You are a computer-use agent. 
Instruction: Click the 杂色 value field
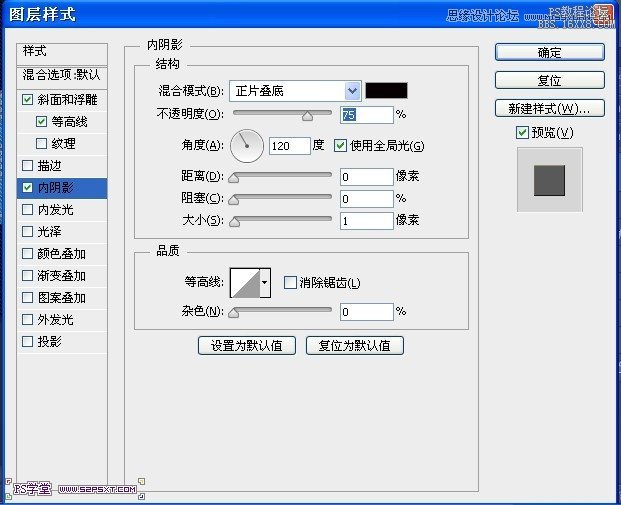[367, 312]
